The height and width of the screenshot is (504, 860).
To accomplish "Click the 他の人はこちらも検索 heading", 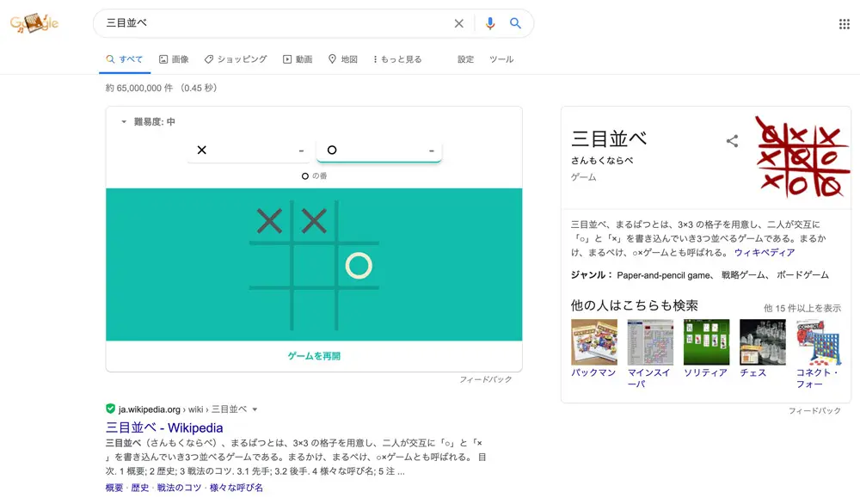I will click(x=634, y=305).
